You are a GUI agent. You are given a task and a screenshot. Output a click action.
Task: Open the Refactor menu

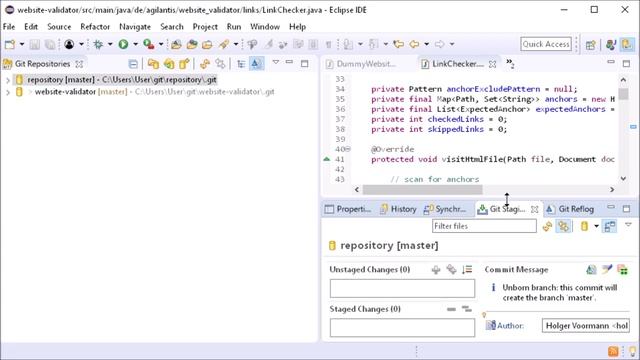95,27
